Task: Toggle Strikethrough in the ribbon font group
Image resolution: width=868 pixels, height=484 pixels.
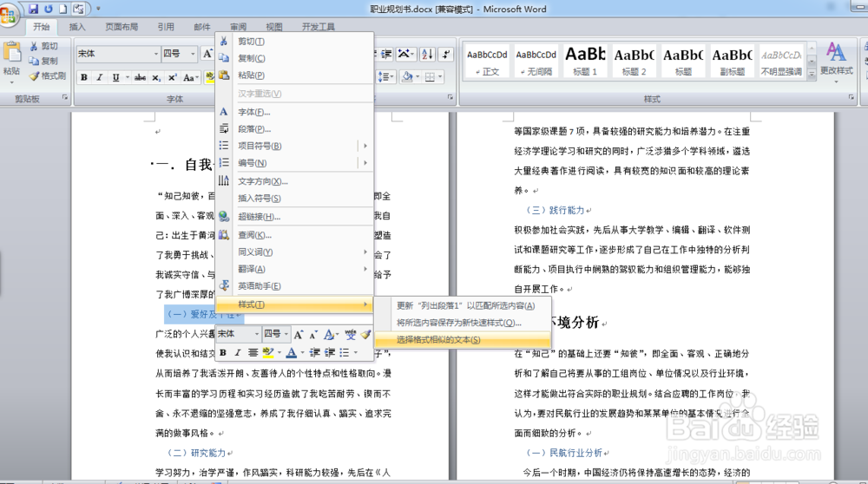Action: click(140, 77)
